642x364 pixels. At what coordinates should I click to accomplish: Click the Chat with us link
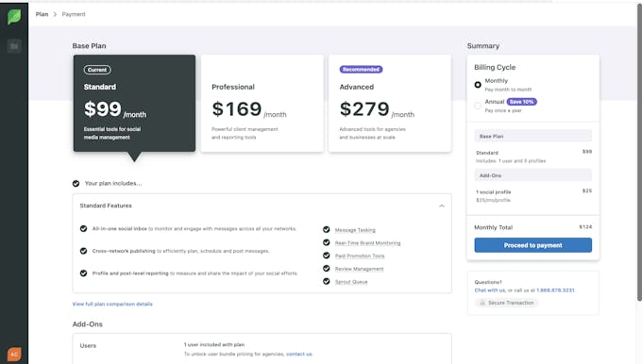click(x=490, y=290)
